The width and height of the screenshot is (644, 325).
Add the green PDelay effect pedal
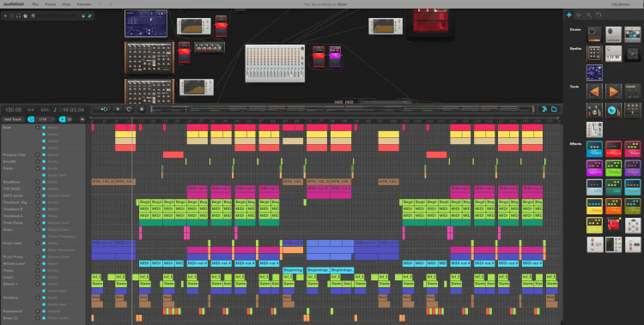click(x=613, y=168)
